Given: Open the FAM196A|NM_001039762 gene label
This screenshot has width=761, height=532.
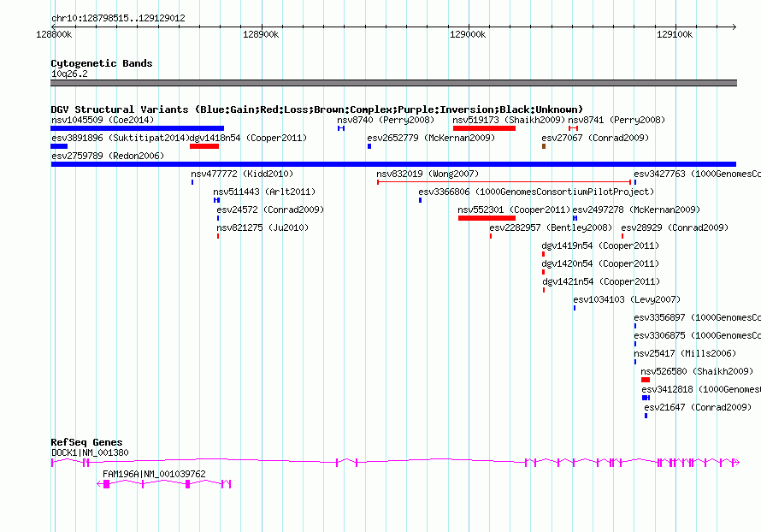Looking at the screenshot, I should (x=154, y=474).
